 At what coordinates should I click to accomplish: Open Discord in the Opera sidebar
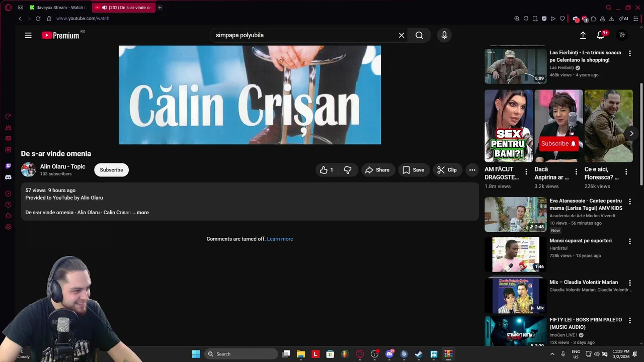coord(8,177)
